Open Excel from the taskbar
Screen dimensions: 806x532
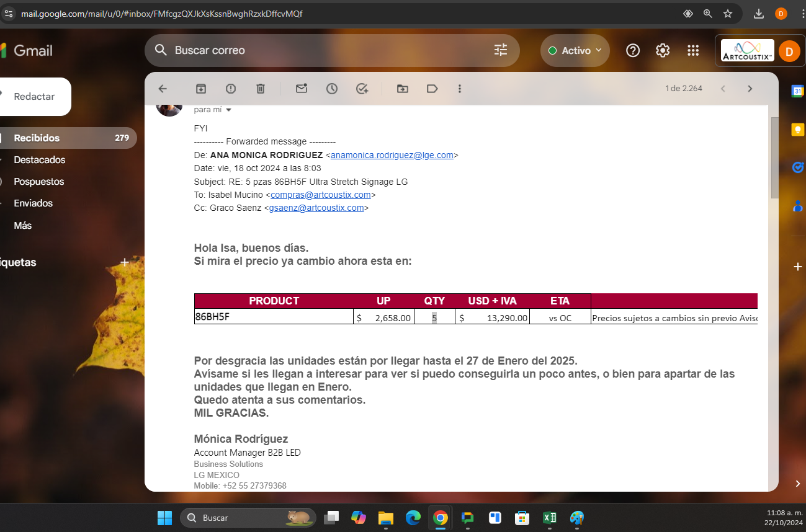[x=550, y=518]
